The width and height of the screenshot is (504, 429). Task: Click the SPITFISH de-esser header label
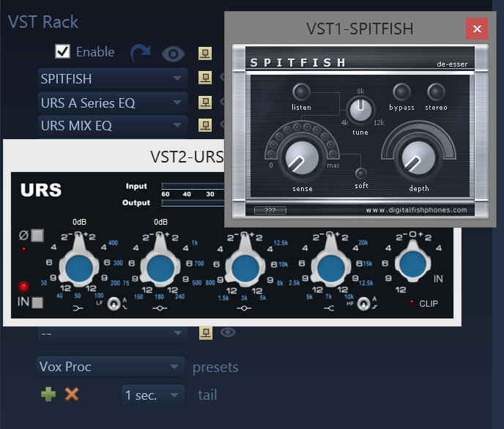(x=452, y=64)
